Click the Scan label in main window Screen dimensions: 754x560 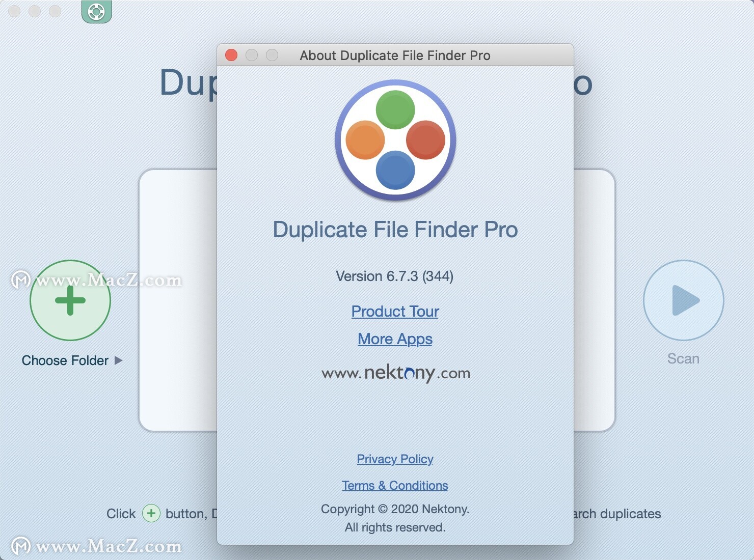[683, 358]
